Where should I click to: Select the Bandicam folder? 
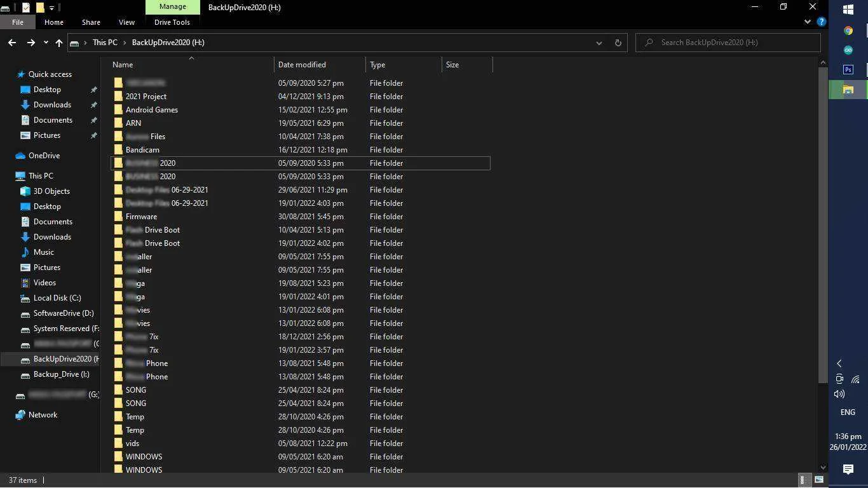[142, 150]
